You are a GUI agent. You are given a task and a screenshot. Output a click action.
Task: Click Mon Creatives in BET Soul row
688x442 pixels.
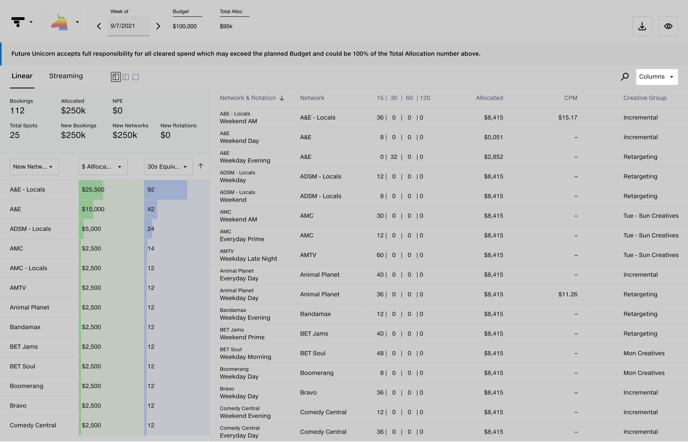click(644, 353)
